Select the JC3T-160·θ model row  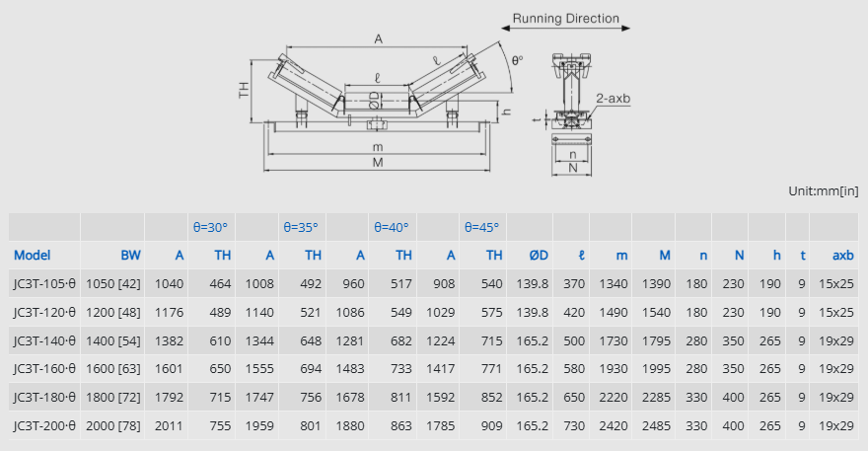point(44,368)
